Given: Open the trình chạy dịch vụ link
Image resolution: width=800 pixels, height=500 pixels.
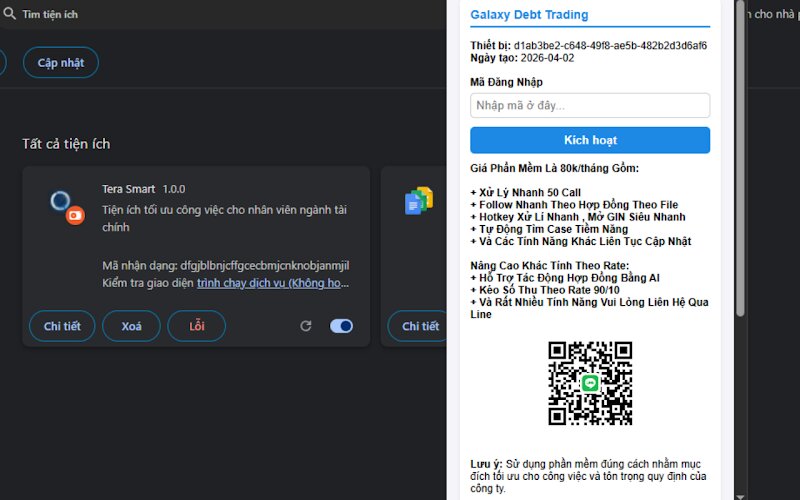Looking at the screenshot, I should coord(273,283).
